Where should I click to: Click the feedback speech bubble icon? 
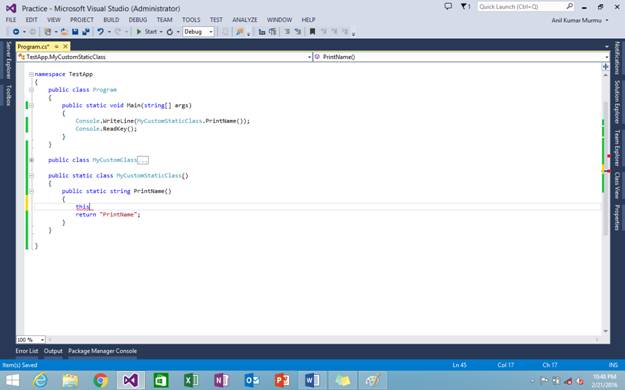(x=448, y=6)
